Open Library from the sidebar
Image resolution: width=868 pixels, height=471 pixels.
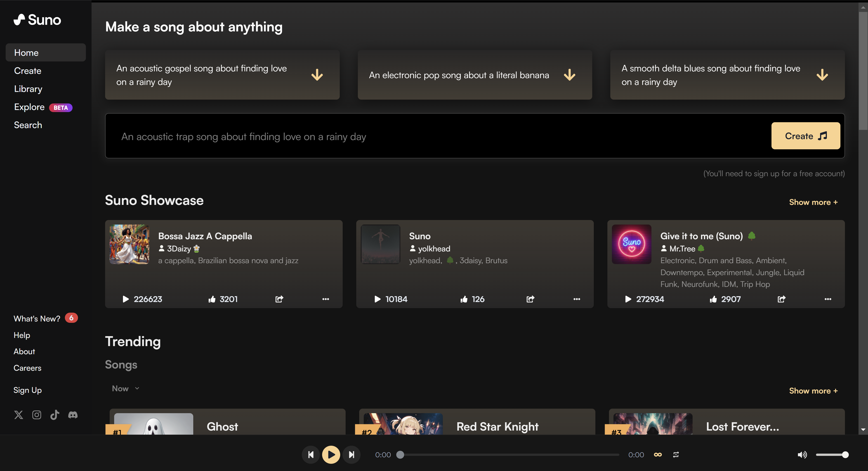28,89
